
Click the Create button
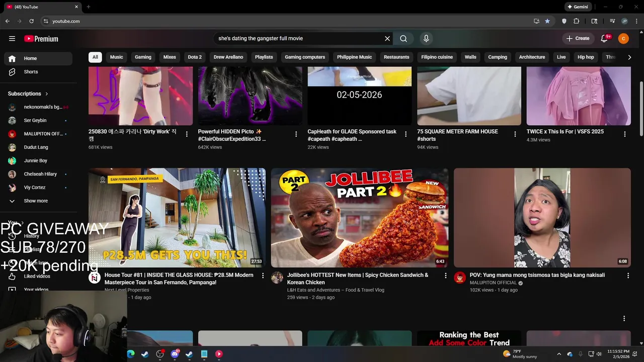(x=577, y=39)
